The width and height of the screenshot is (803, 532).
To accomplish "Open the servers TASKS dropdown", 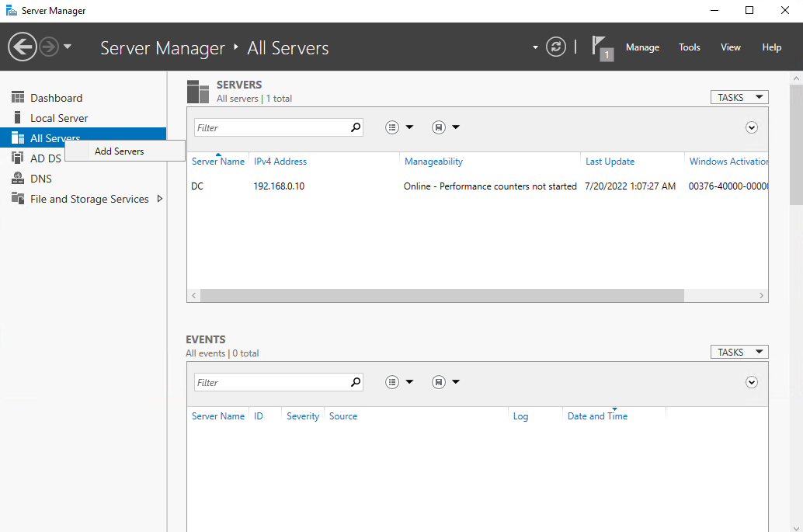I will [739, 96].
